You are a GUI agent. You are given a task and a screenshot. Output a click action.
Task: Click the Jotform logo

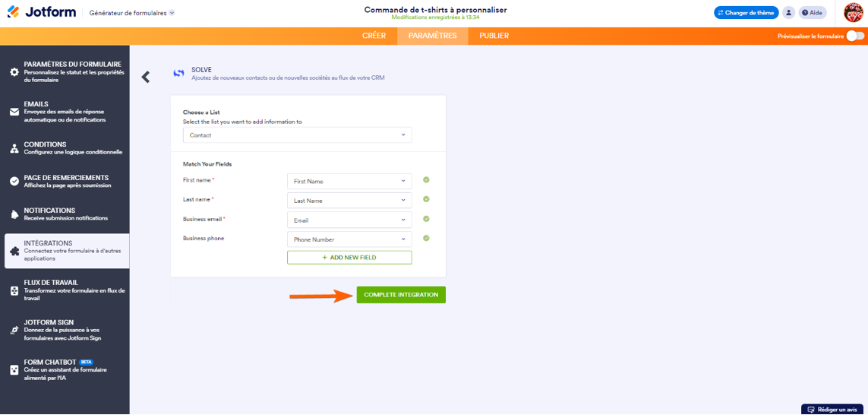point(42,12)
